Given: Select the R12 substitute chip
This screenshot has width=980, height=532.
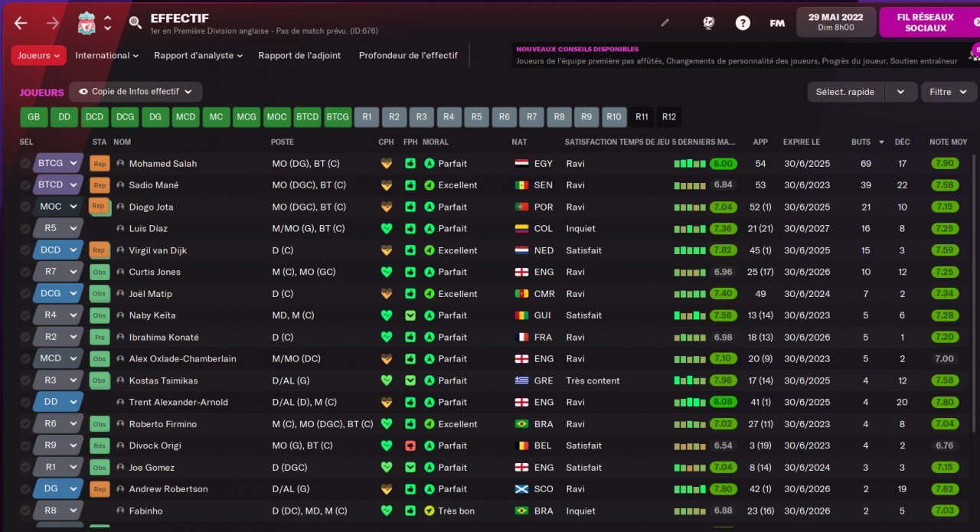Looking at the screenshot, I should 669,117.
